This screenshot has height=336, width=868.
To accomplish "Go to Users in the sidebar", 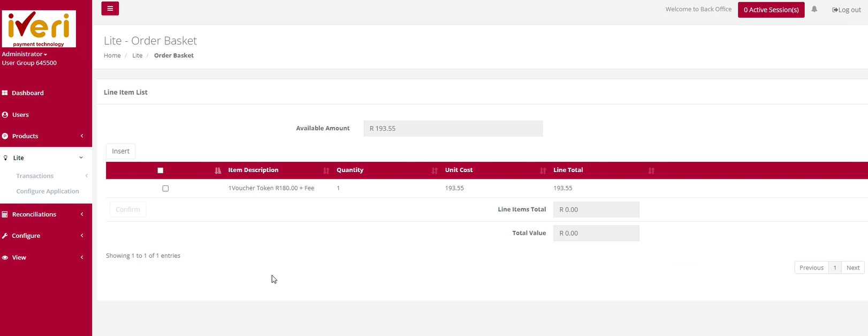I will (20, 115).
